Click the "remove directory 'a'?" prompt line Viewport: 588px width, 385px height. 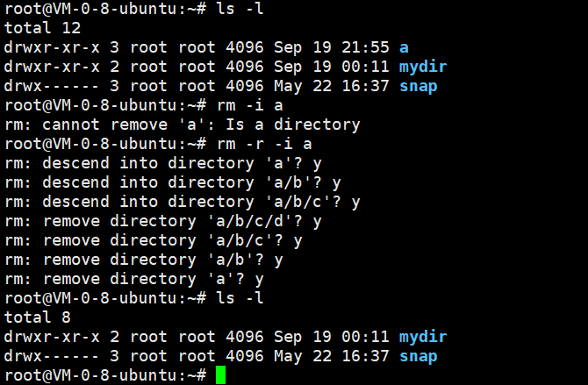coord(134,279)
